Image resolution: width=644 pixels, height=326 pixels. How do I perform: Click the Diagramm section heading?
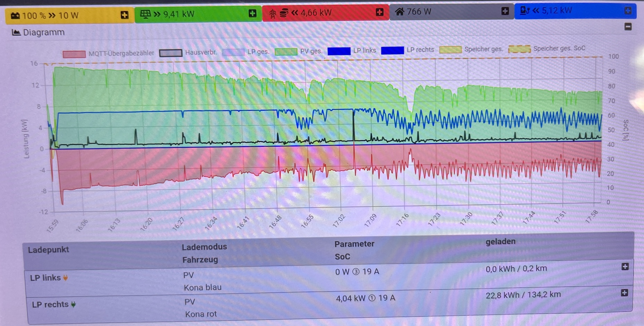[x=44, y=32]
